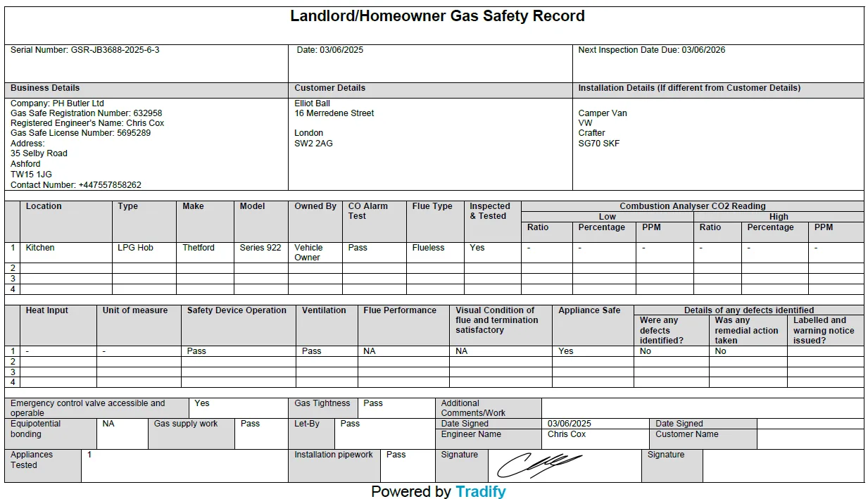Click the empty customer Signature box
The height and width of the screenshot is (499, 868).
click(x=783, y=465)
